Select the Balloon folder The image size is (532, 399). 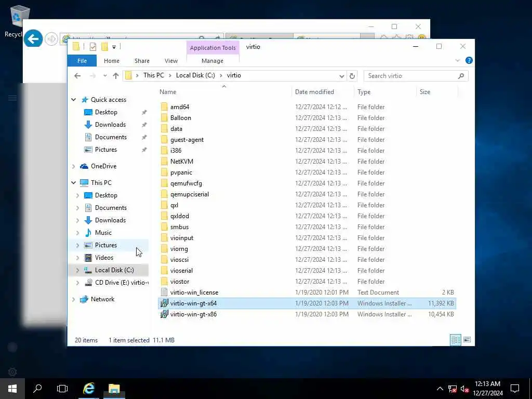pyautogui.click(x=180, y=118)
